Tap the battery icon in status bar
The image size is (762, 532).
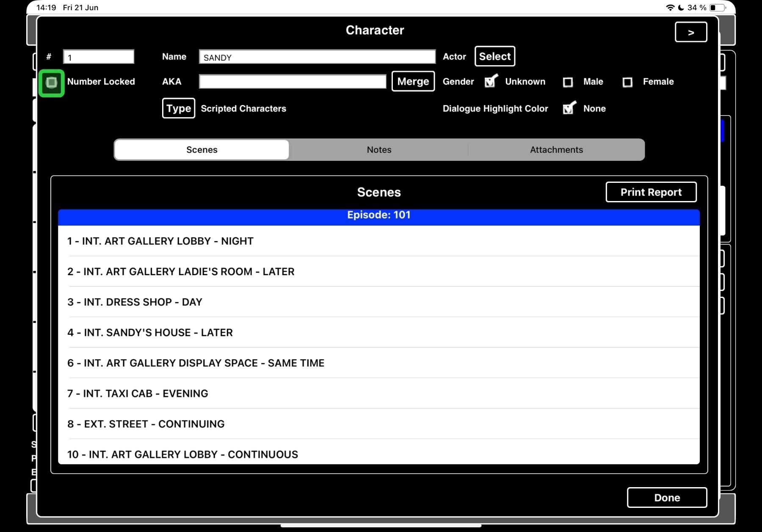tap(718, 8)
